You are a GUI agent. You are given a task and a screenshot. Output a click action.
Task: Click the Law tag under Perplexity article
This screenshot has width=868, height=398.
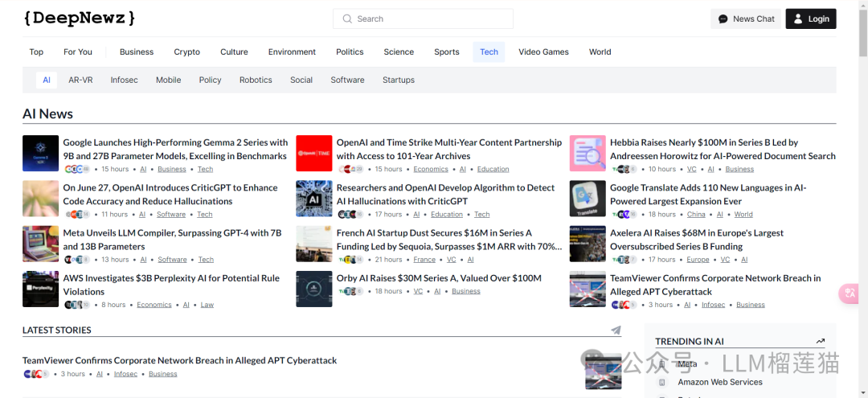pos(207,305)
